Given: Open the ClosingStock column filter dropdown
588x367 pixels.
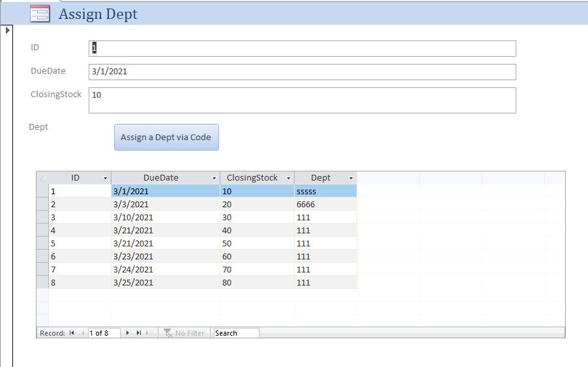Looking at the screenshot, I should tap(288, 178).
